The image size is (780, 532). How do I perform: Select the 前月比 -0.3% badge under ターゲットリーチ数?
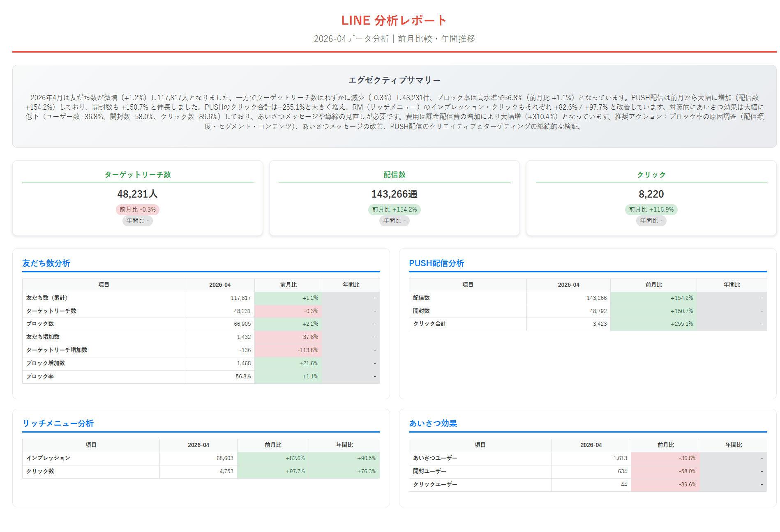[x=138, y=210]
